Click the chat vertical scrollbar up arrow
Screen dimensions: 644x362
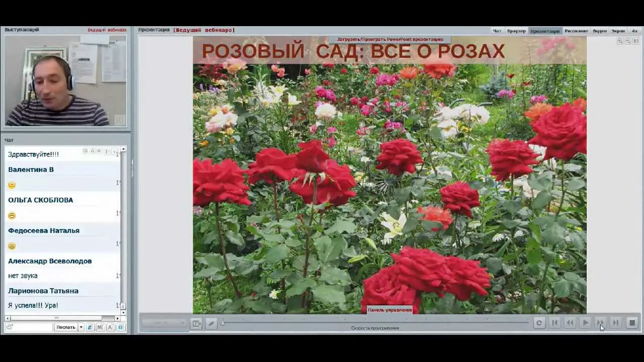pyautogui.click(x=123, y=149)
